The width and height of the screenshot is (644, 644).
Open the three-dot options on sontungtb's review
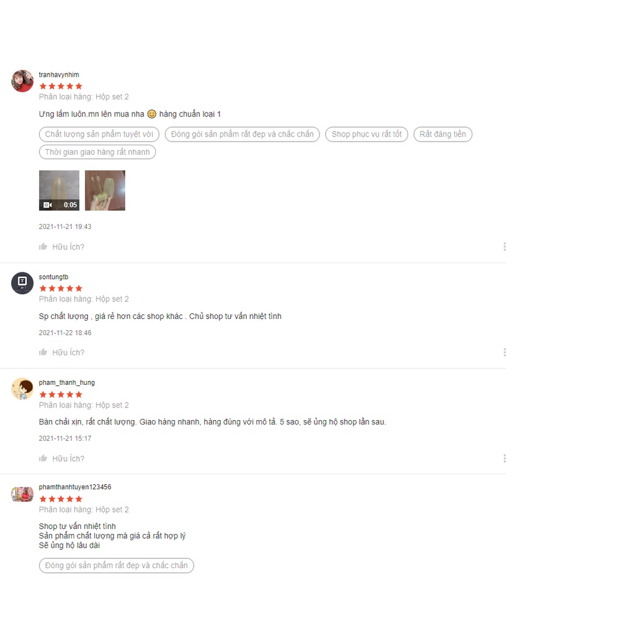[x=504, y=352]
